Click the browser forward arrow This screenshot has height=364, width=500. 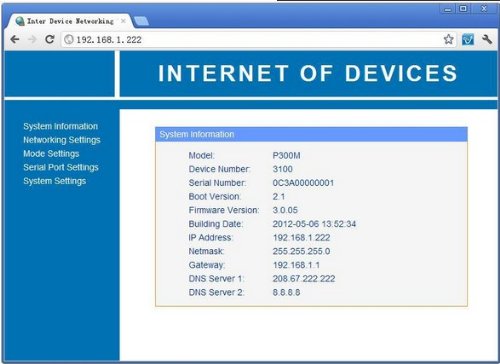32,40
